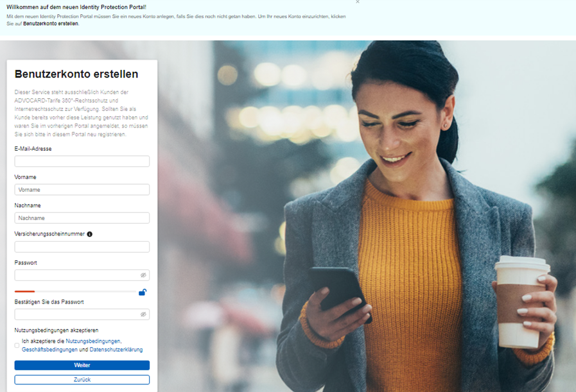Image resolution: width=576 pixels, height=392 pixels.
Task: Focus the E-Mail-Adresse input field
Action: [82, 161]
